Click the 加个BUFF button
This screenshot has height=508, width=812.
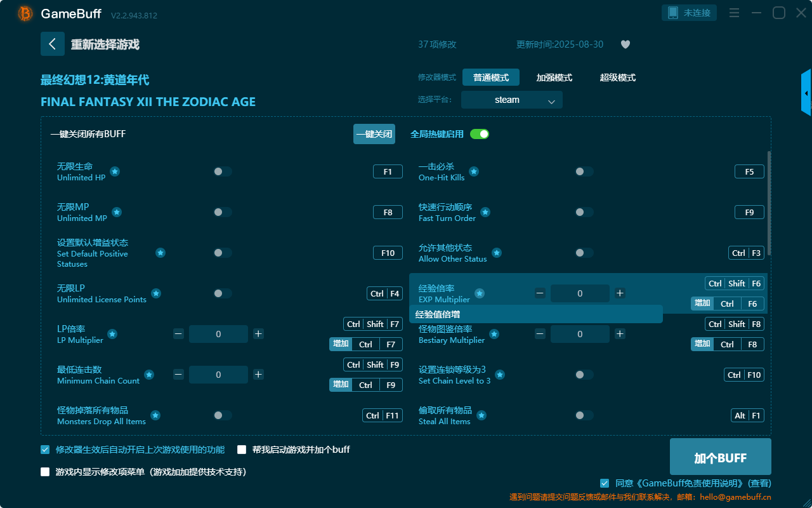(x=721, y=457)
